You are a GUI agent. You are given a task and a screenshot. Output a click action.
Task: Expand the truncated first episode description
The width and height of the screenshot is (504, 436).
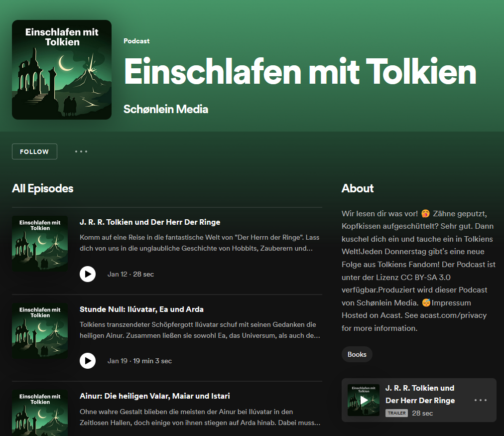pos(199,243)
